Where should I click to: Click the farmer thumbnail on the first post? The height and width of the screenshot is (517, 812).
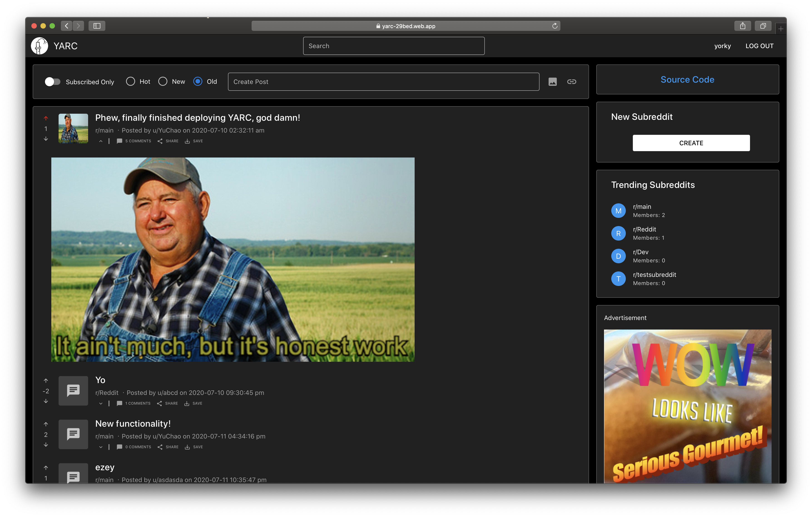point(73,128)
